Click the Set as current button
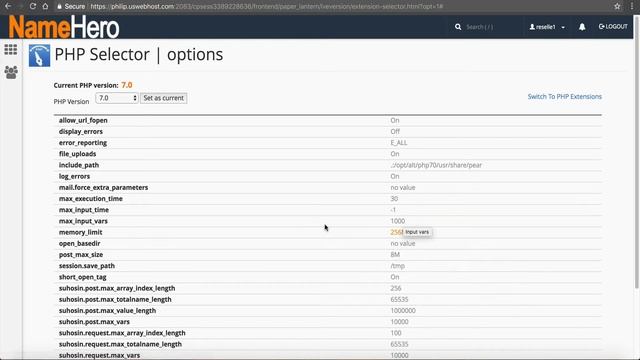Screen dimensions: 640x360 point(164,98)
